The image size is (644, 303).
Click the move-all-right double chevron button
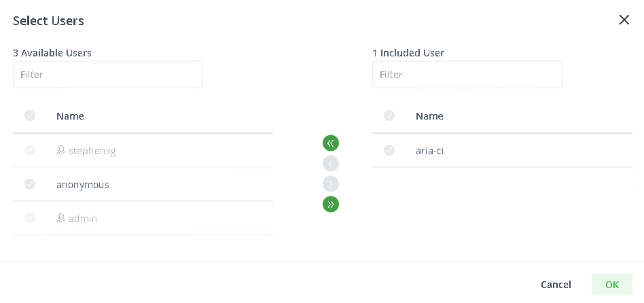(x=331, y=204)
